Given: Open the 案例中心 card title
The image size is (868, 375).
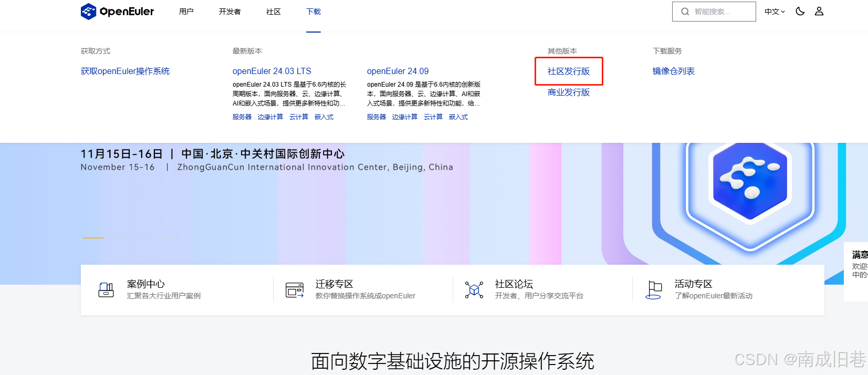Looking at the screenshot, I should point(146,284).
